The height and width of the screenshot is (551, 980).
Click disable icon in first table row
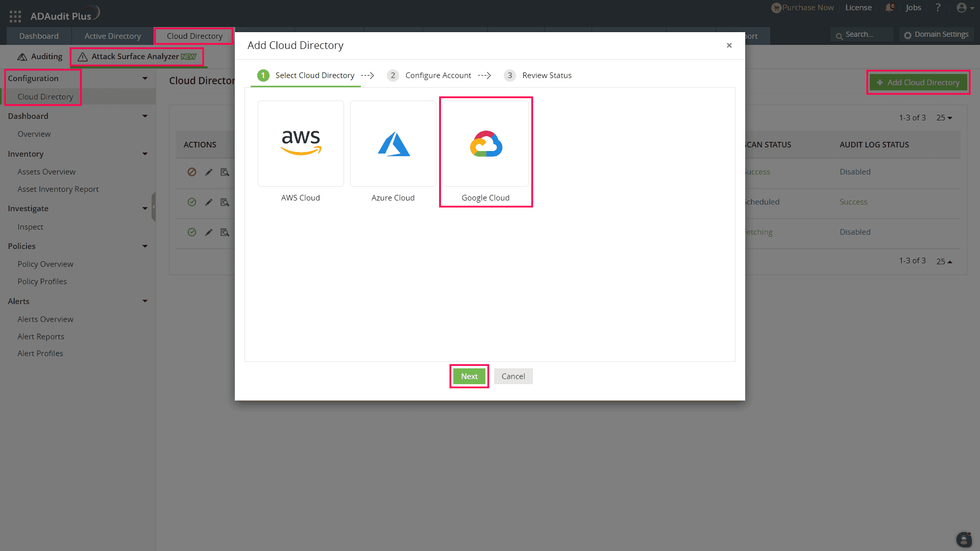click(x=192, y=172)
